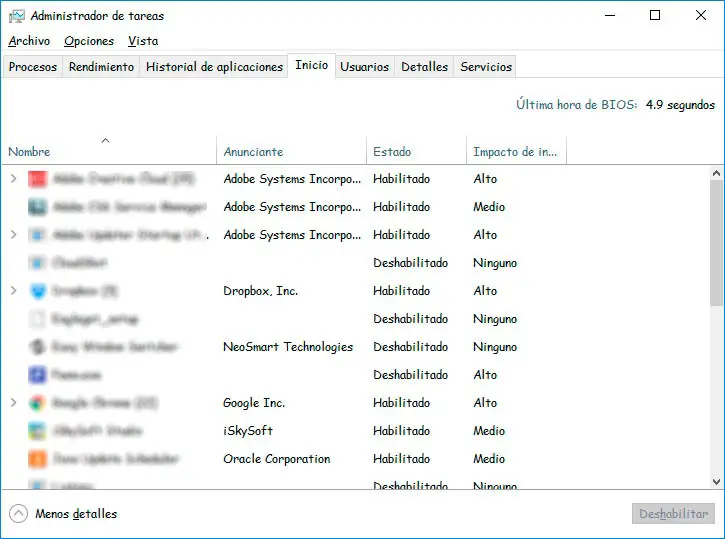Viewport: 725px width, 539px height.
Task: Open the Opciones menu
Action: click(x=89, y=41)
